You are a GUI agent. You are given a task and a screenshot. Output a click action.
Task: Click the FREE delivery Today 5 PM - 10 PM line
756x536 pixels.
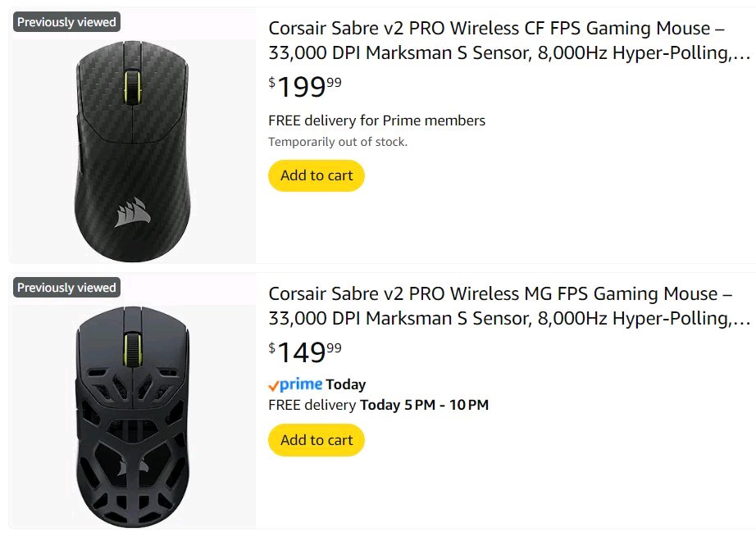378,405
